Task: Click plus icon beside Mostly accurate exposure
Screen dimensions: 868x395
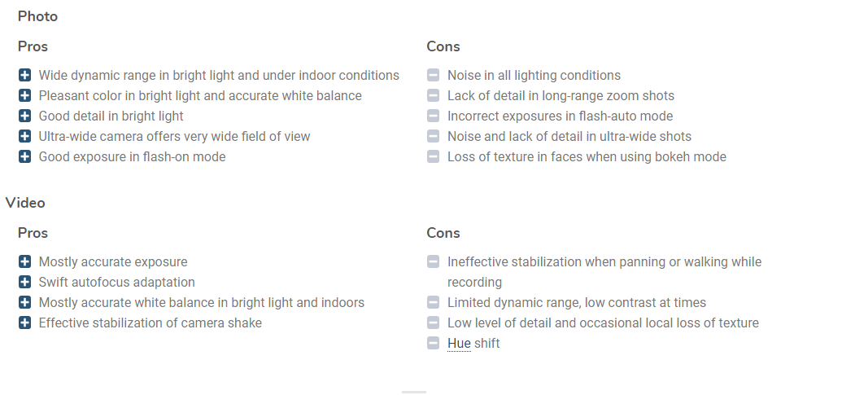Action: click(x=24, y=261)
